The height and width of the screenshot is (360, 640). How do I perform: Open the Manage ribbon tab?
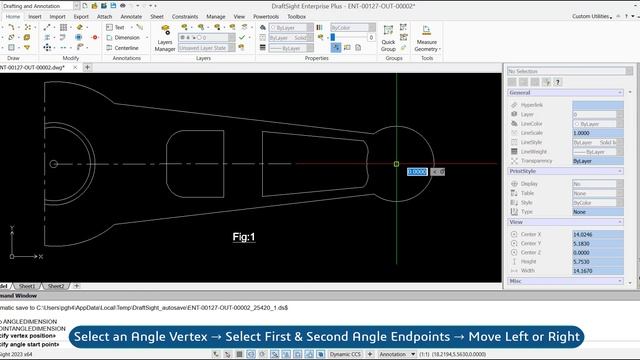(x=216, y=16)
